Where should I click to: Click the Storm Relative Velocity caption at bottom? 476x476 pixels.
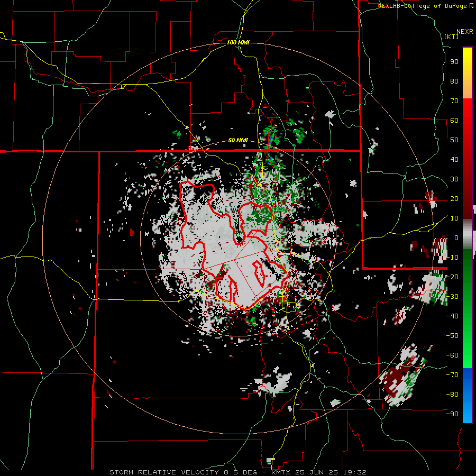[238, 472]
